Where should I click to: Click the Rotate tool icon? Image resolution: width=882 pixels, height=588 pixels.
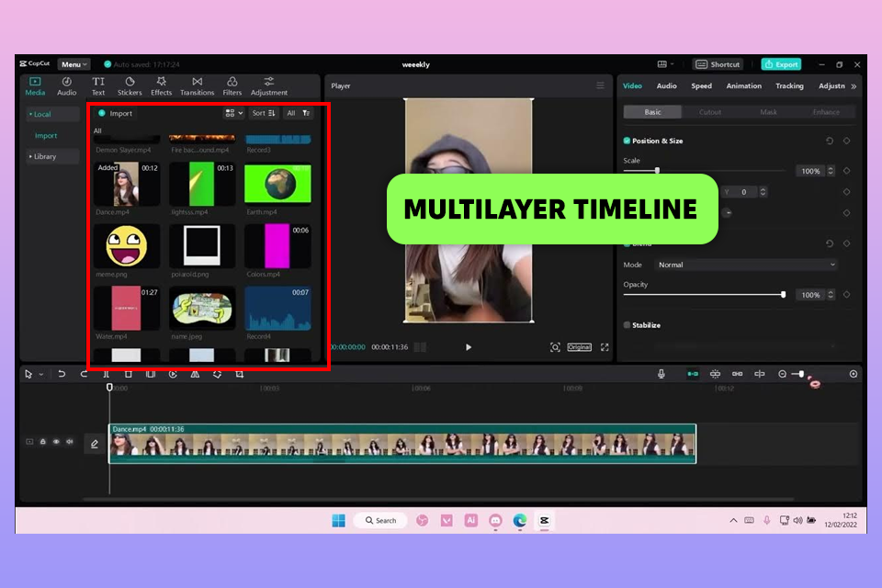217,374
